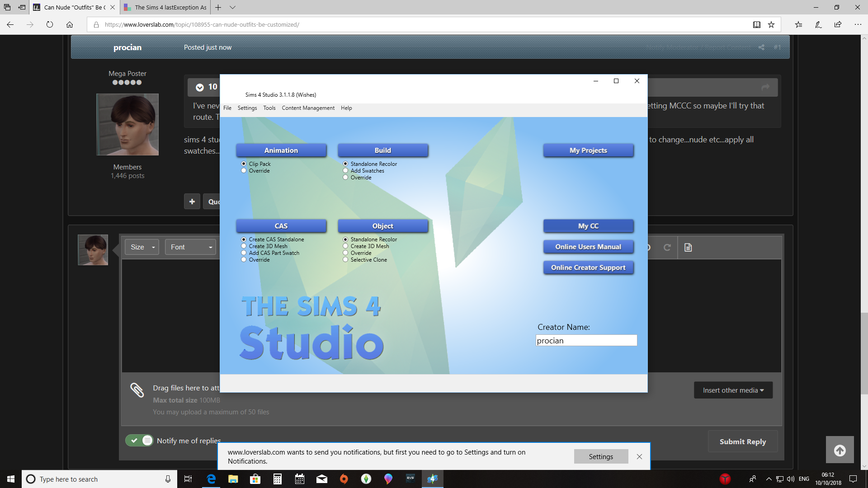The image size is (868, 488).
Task: Open File Explorer from taskbar
Action: (233, 479)
